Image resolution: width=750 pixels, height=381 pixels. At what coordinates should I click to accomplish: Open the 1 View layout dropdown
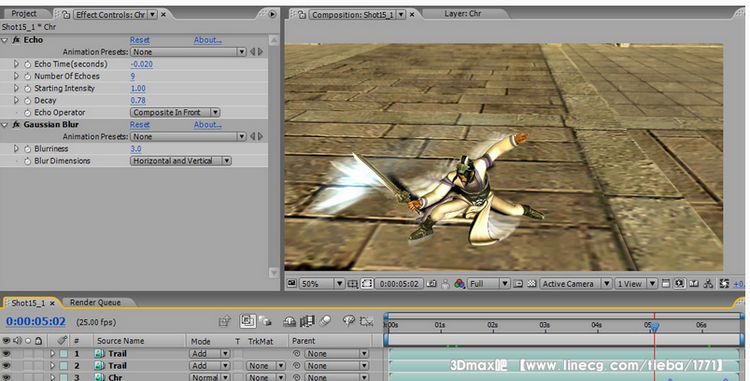[x=636, y=283]
